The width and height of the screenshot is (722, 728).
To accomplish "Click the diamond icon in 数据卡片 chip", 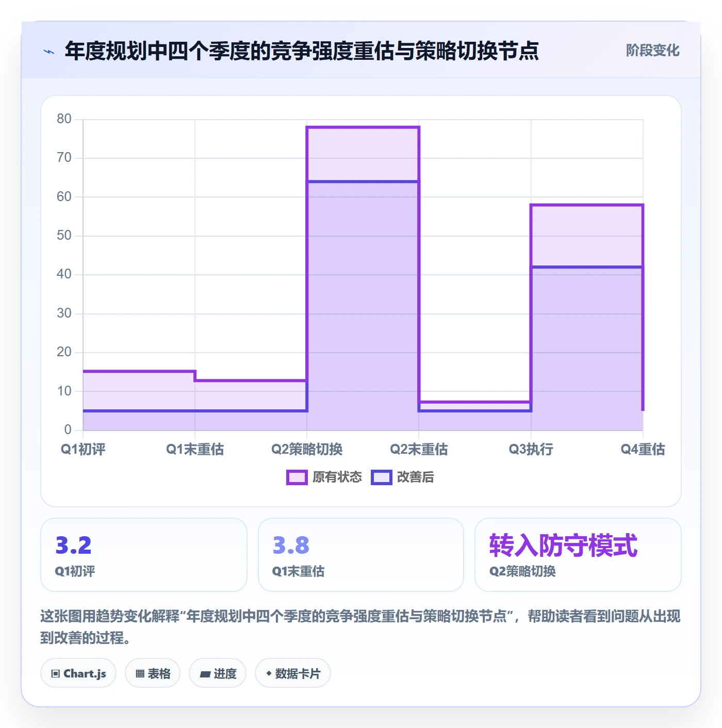I will pos(269,673).
